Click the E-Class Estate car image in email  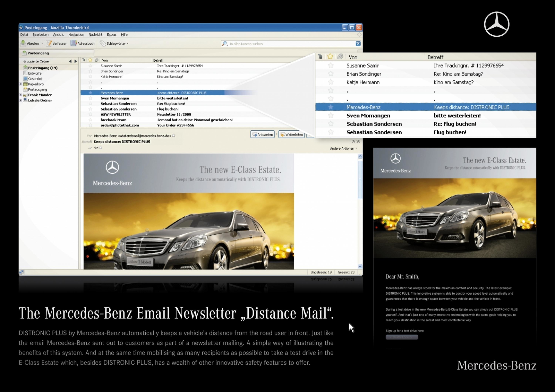click(189, 231)
